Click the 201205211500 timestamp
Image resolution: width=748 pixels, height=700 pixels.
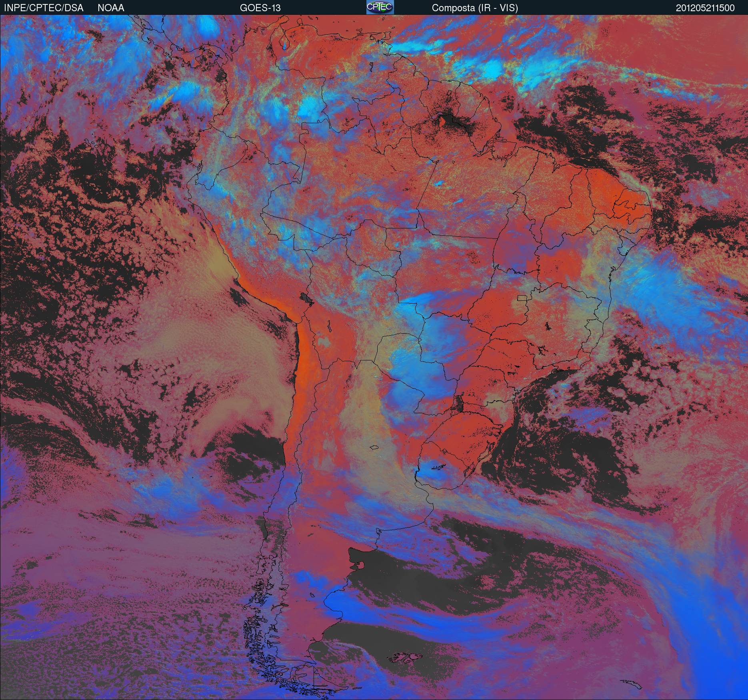(705, 8)
